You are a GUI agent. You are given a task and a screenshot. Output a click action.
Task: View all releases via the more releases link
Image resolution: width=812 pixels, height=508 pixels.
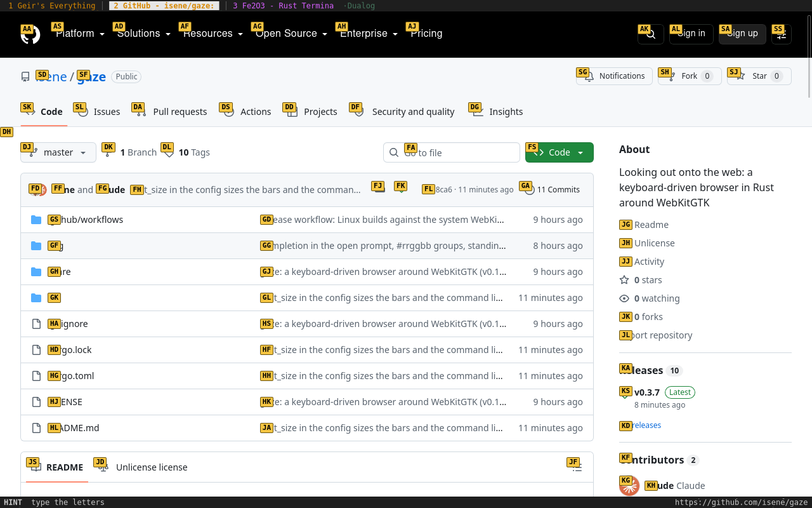click(x=641, y=425)
